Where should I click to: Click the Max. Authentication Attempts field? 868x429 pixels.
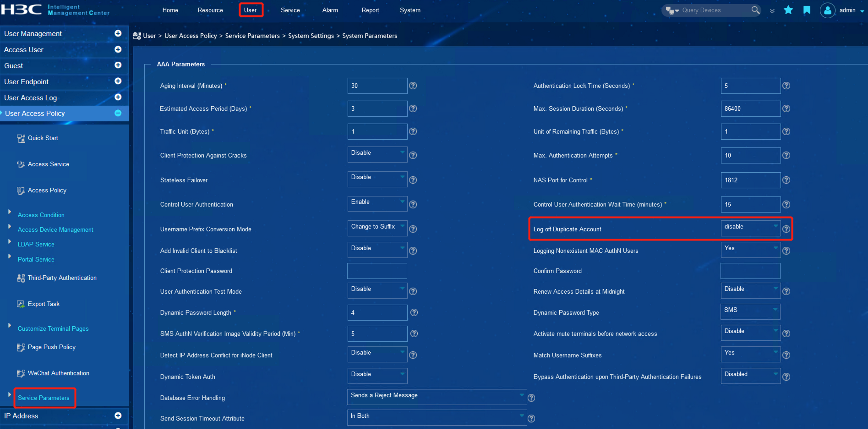click(751, 155)
